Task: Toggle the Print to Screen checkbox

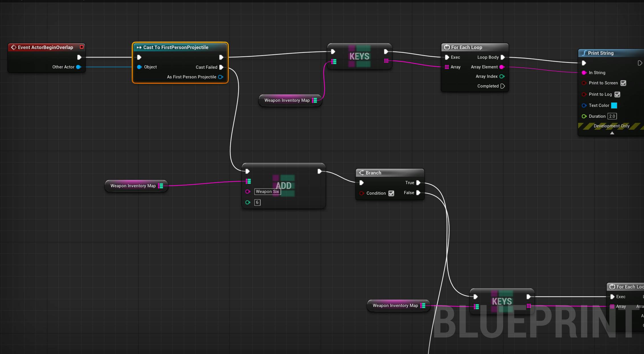Action: pyautogui.click(x=623, y=83)
